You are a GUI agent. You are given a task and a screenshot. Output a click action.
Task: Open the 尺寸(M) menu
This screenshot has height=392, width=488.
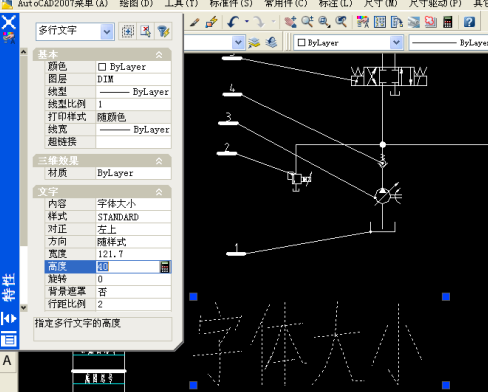tap(381, 3)
